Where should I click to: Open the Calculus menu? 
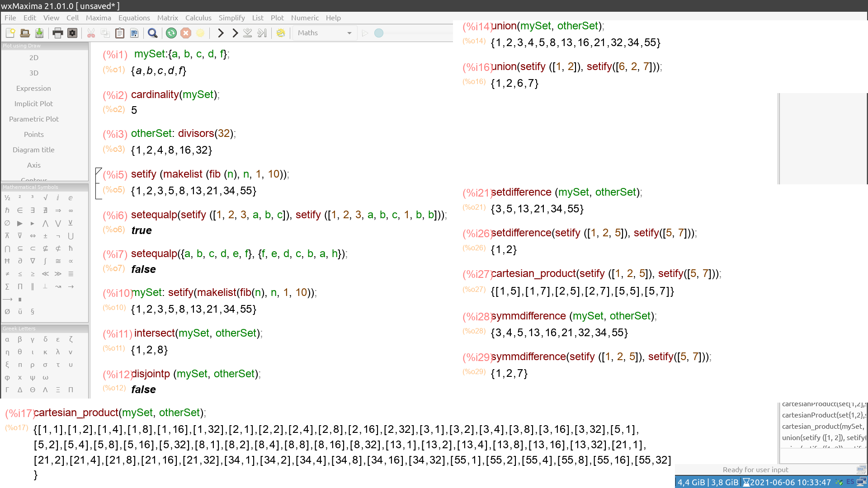[x=198, y=18]
